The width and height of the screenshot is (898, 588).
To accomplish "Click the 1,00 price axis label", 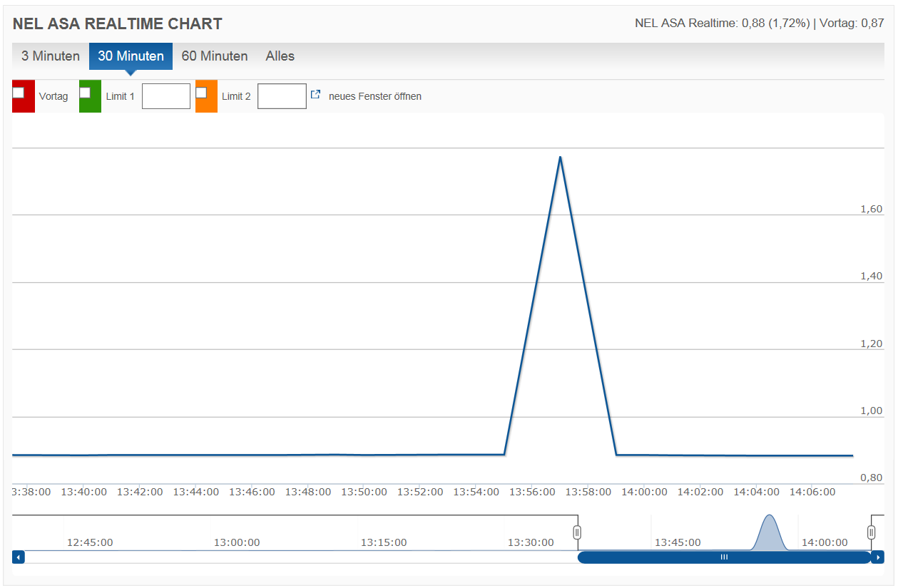I will tap(871, 411).
